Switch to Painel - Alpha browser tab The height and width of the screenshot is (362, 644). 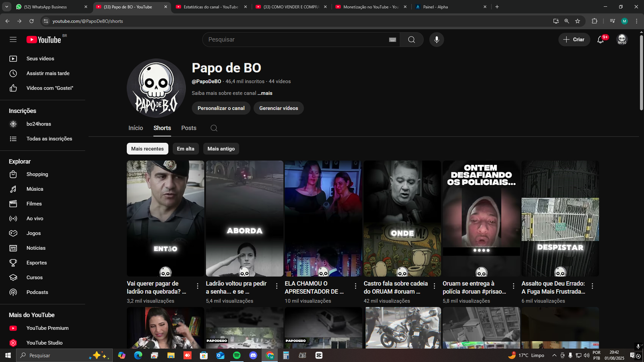pyautogui.click(x=450, y=7)
